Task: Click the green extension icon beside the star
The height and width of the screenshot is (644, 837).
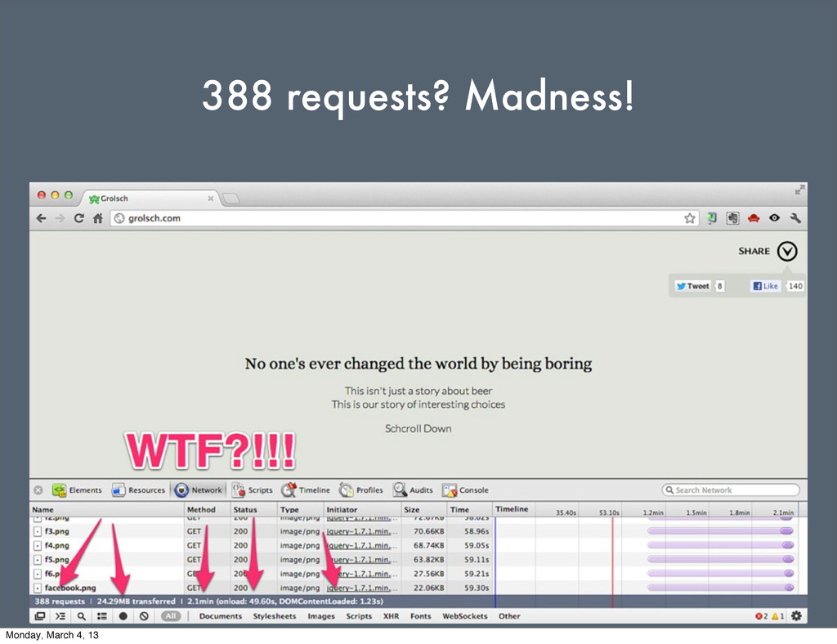Action: [712, 218]
